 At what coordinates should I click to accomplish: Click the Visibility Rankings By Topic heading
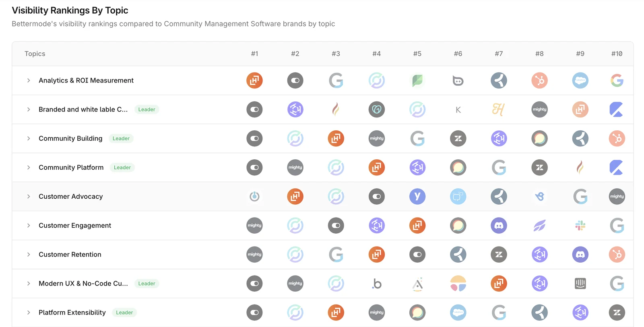[70, 10]
